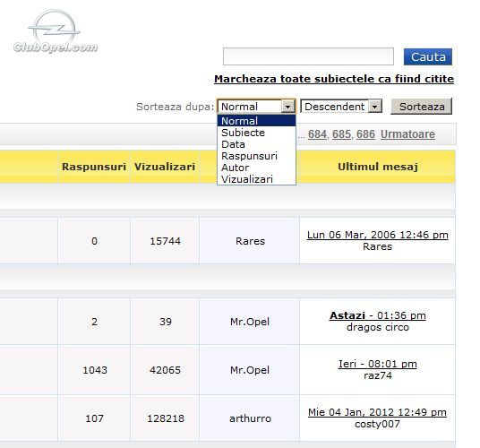Choose Autor from the sort options
The image size is (480, 448).
click(256, 168)
